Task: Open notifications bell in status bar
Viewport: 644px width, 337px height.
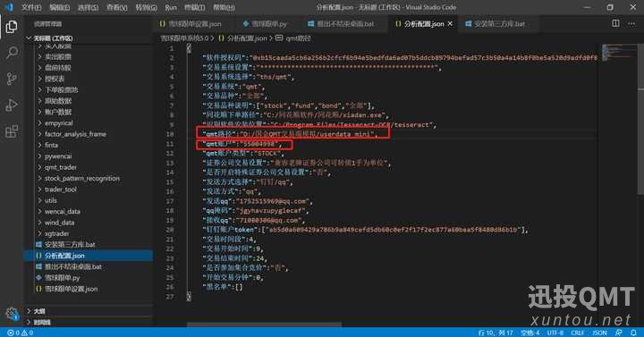Action: (x=634, y=333)
